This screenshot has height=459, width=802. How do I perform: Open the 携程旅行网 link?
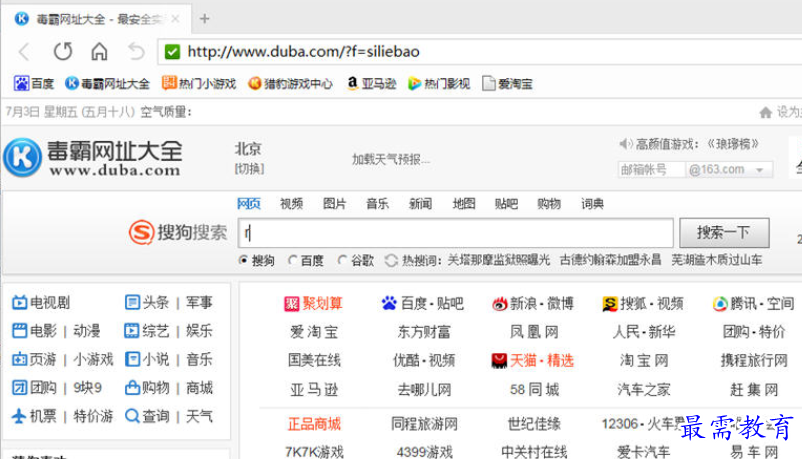tap(754, 361)
